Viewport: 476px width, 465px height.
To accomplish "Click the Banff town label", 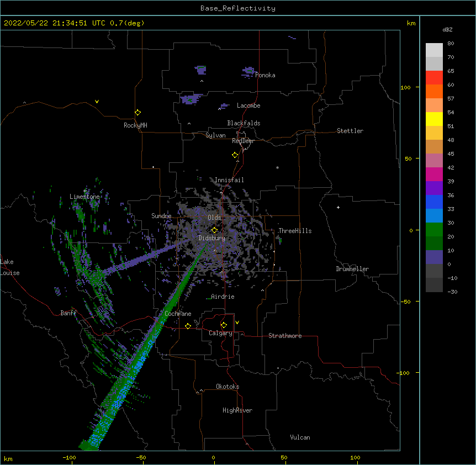I will coord(68,313).
